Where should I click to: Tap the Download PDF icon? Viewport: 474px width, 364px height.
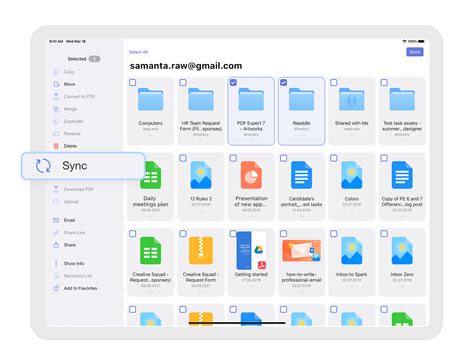[56, 189]
